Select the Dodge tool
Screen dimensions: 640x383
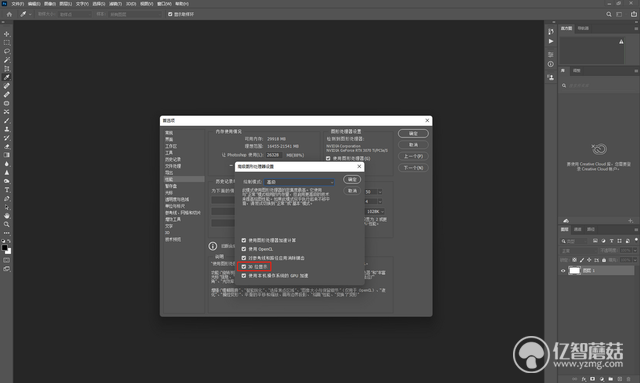7,181
